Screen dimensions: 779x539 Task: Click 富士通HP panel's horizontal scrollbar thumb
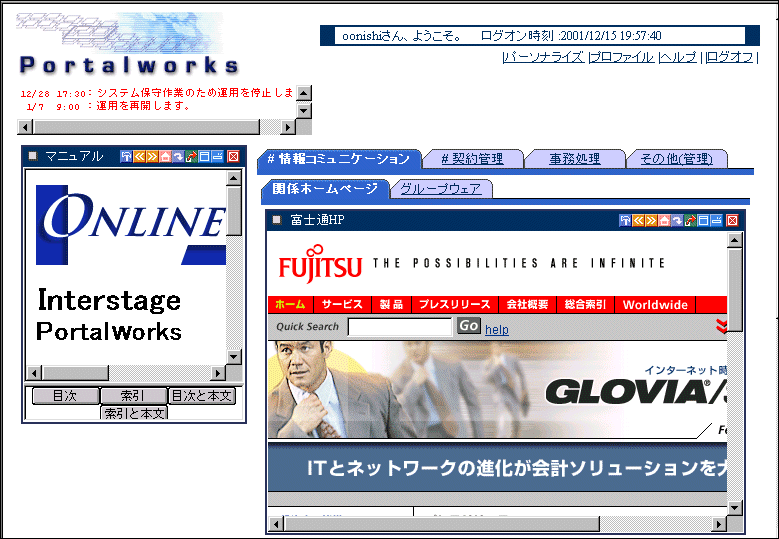click(x=442, y=524)
